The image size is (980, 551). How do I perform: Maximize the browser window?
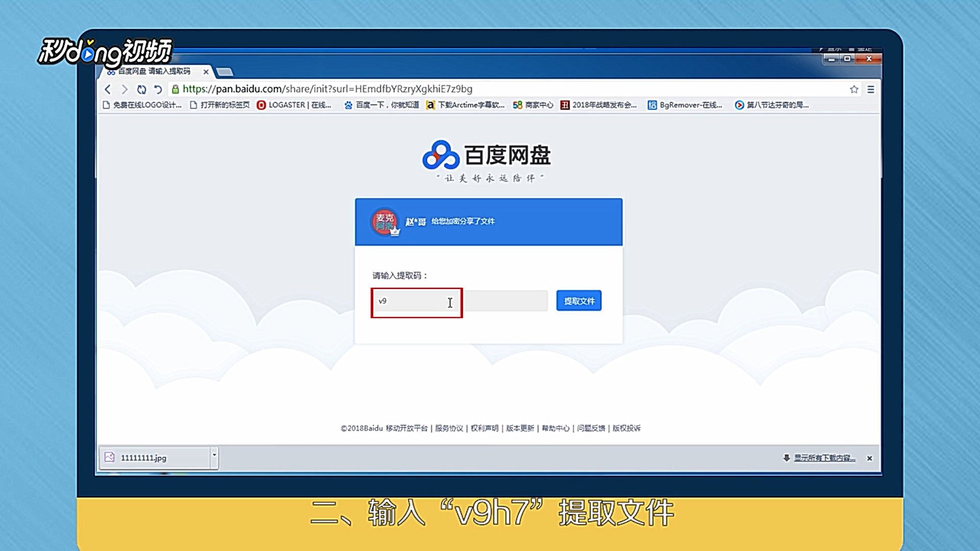pyautogui.click(x=847, y=59)
